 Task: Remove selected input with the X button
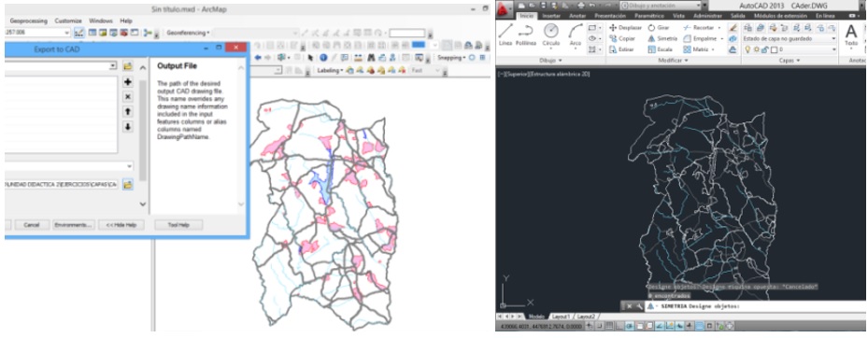pos(128,97)
